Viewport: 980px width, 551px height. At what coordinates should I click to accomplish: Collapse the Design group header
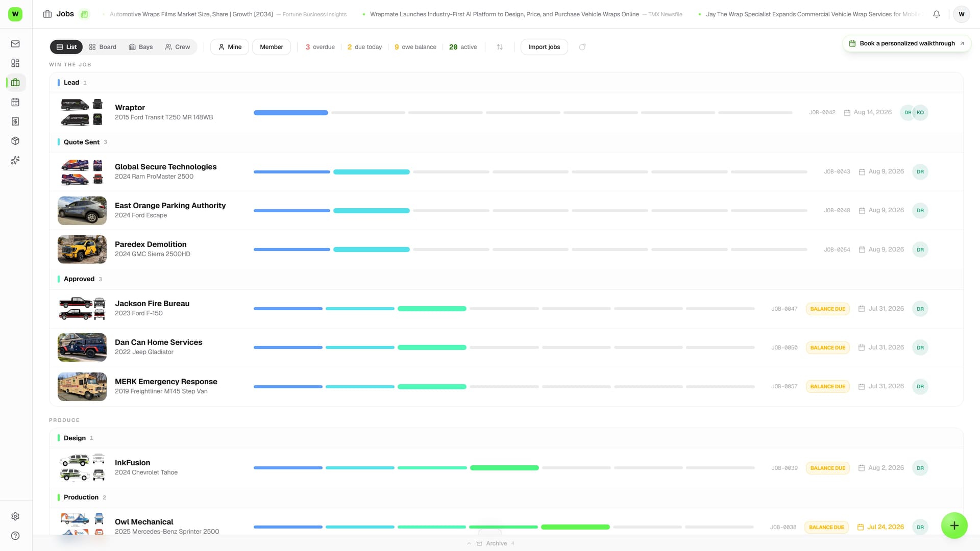pos(506,438)
